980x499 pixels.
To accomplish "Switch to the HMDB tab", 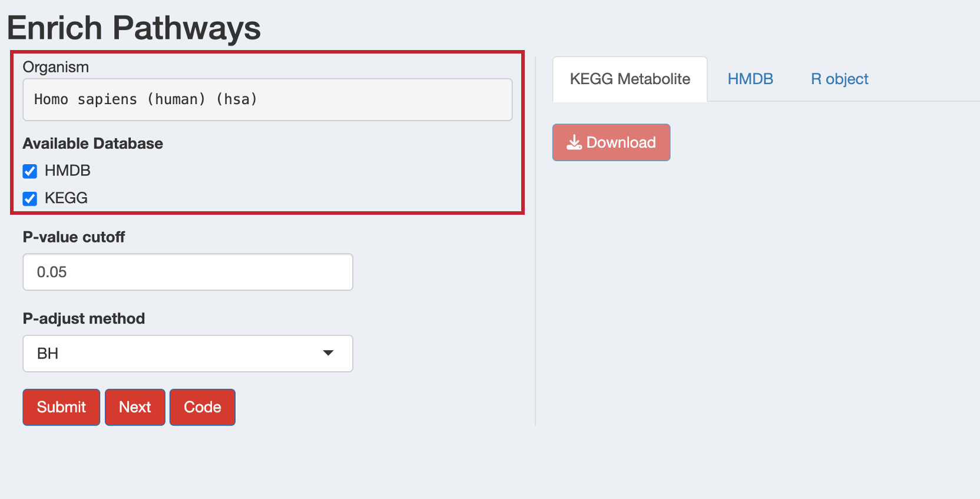I will (x=750, y=79).
